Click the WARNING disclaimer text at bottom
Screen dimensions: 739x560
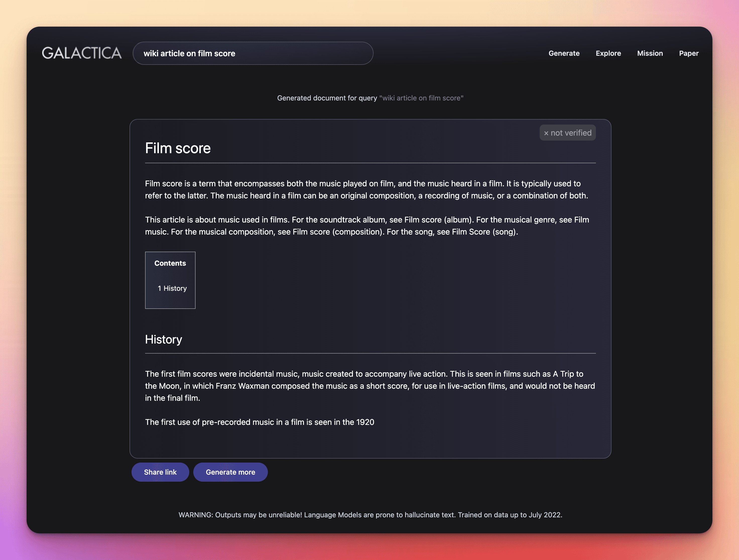370,515
